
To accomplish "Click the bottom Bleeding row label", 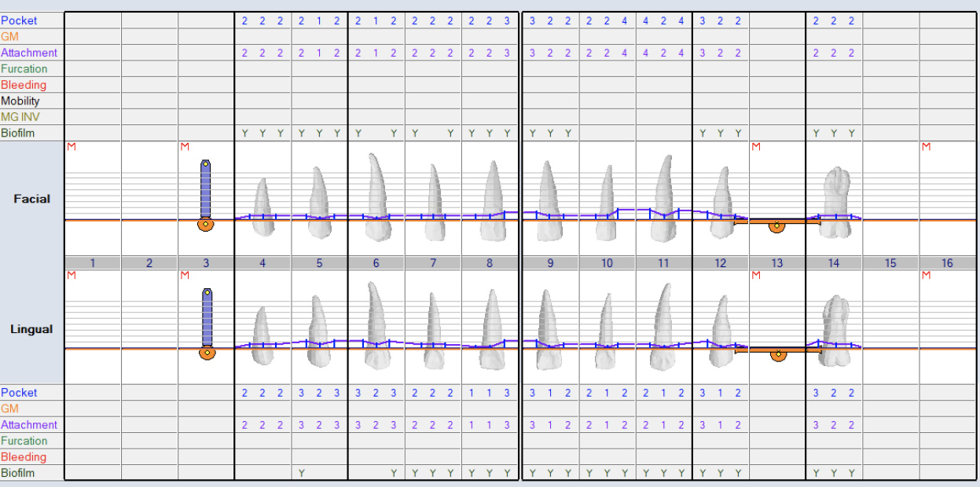I will click(24, 457).
